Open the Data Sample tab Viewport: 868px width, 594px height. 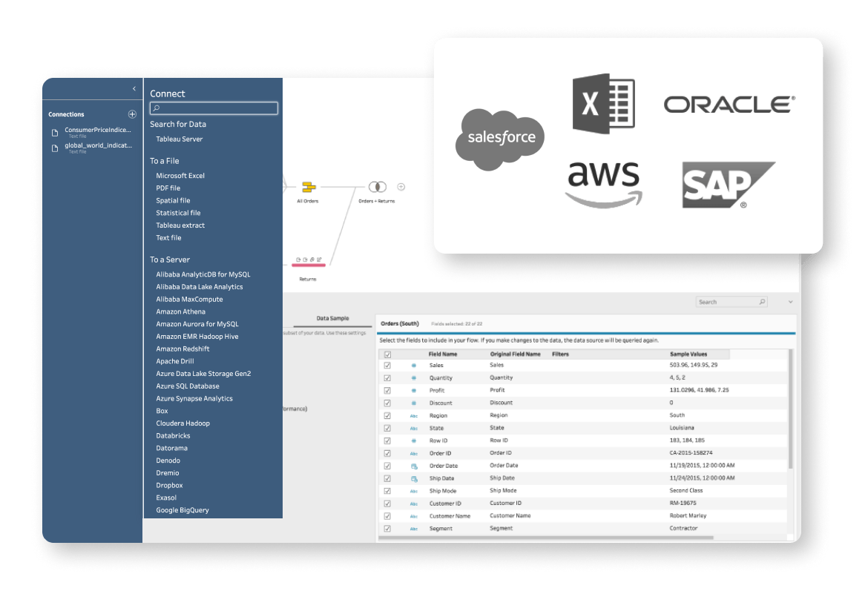332,318
